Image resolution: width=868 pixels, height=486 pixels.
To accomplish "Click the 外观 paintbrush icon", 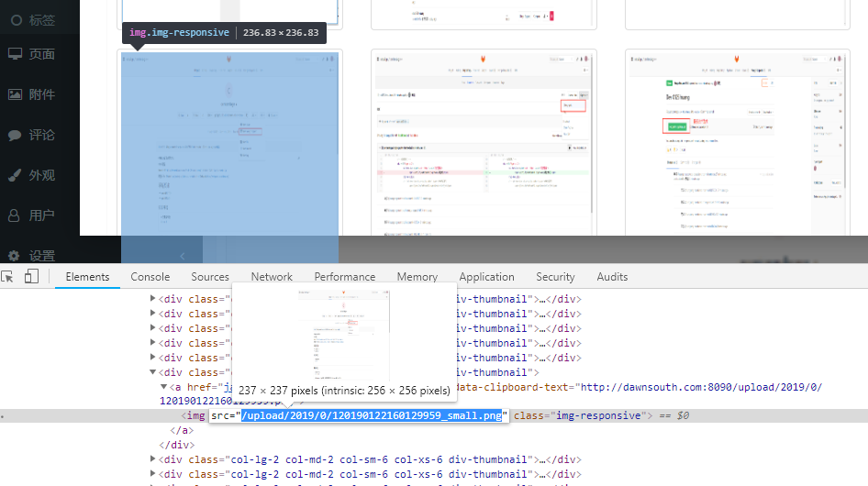I will coord(15,175).
